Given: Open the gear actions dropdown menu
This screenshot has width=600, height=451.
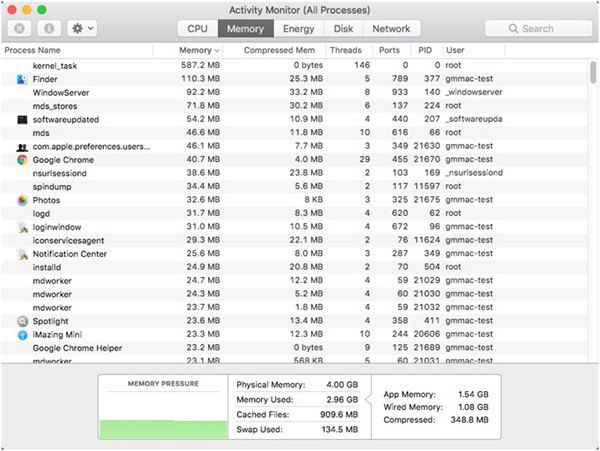Looking at the screenshot, I should point(82,28).
